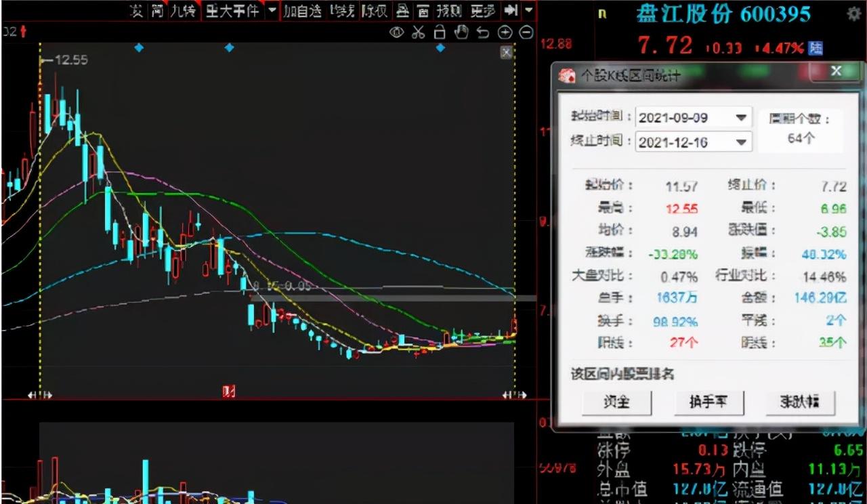Close the gray X overlay on chart

point(506,53)
